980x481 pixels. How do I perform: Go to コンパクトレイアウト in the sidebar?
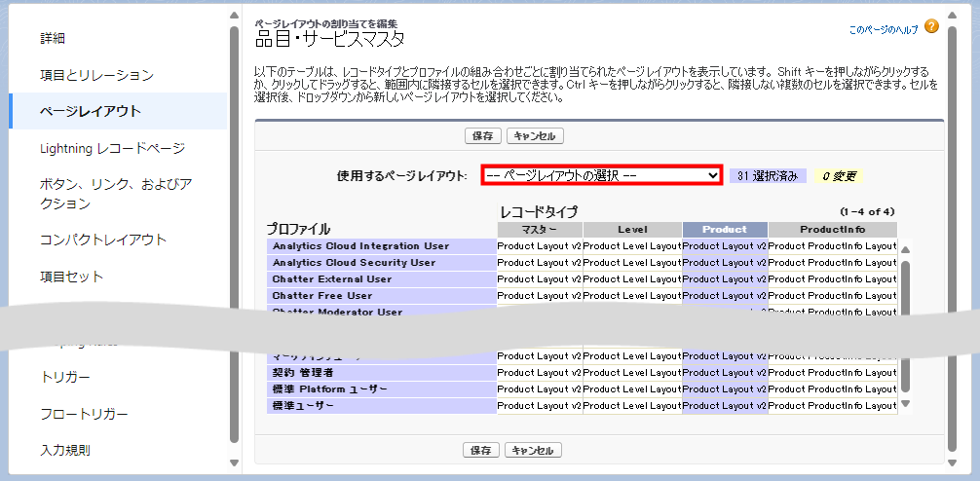click(103, 240)
